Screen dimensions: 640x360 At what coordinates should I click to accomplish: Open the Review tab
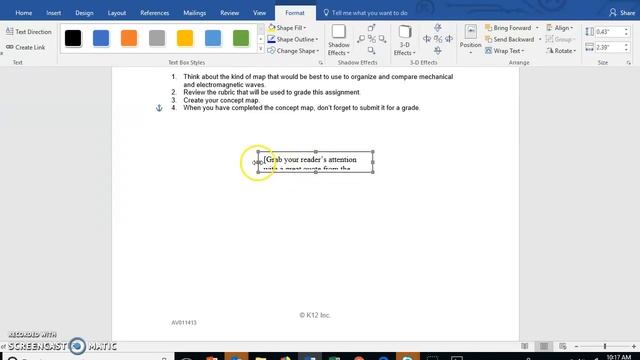pyautogui.click(x=229, y=13)
